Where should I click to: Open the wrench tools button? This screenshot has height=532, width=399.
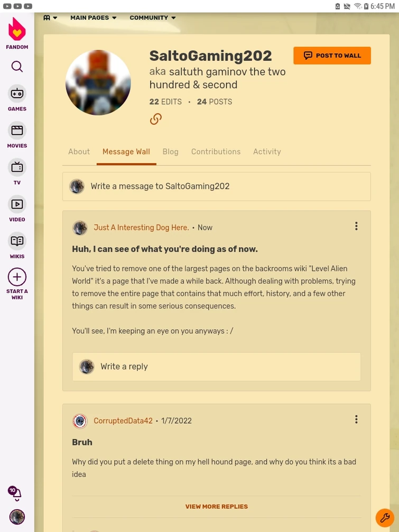385,518
